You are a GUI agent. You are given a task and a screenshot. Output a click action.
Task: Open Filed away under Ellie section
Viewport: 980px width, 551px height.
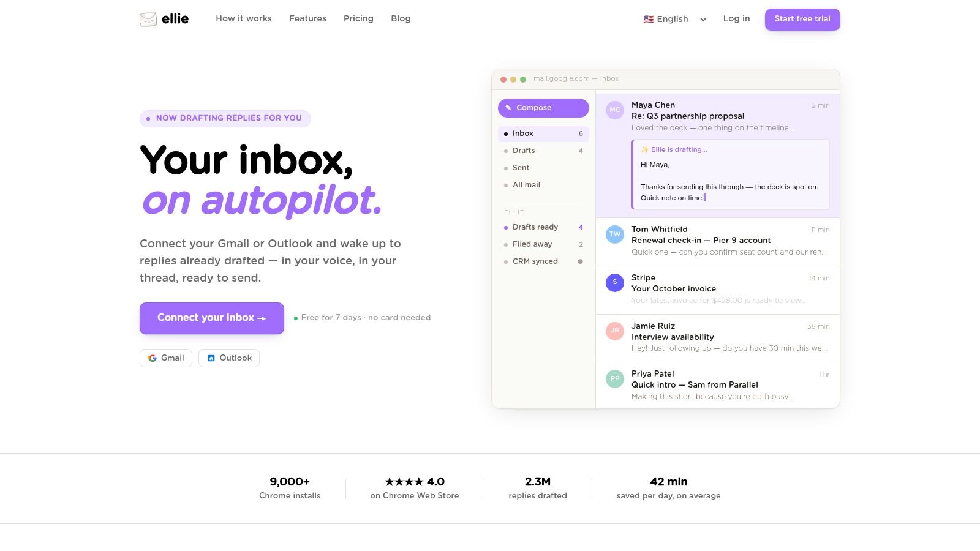[x=543, y=244]
